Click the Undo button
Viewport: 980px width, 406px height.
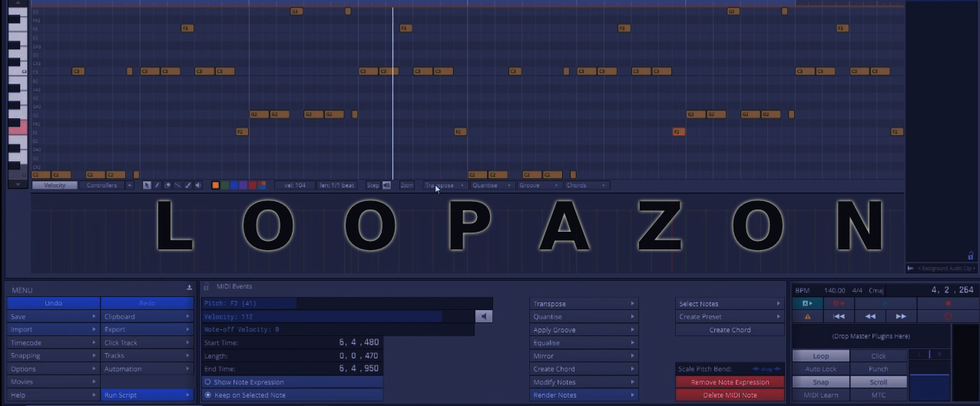tap(53, 303)
